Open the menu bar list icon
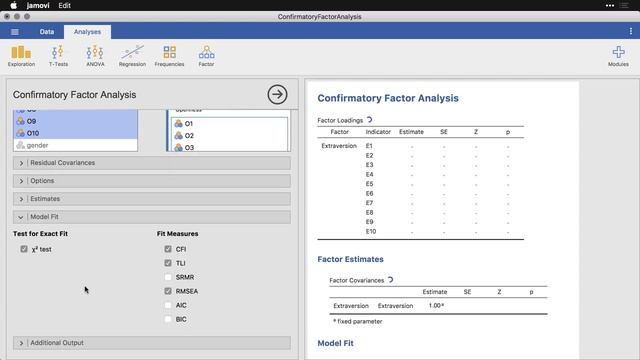Screen dimensions: 640x360 point(624,5)
